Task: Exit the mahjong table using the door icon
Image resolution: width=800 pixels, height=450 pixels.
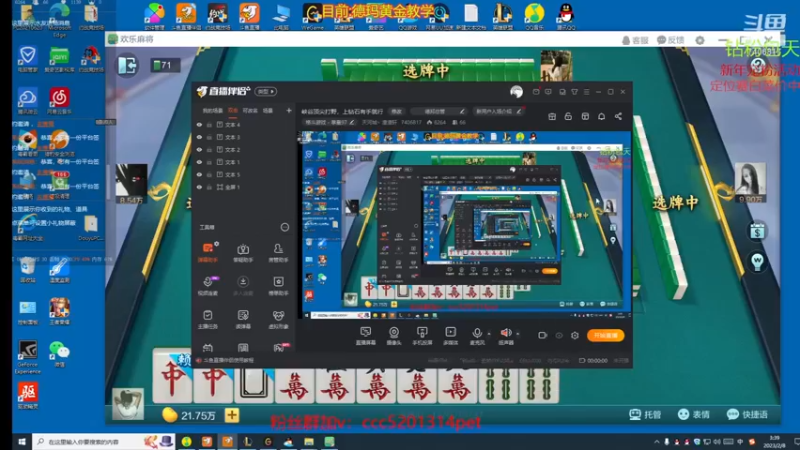Action: (128, 65)
